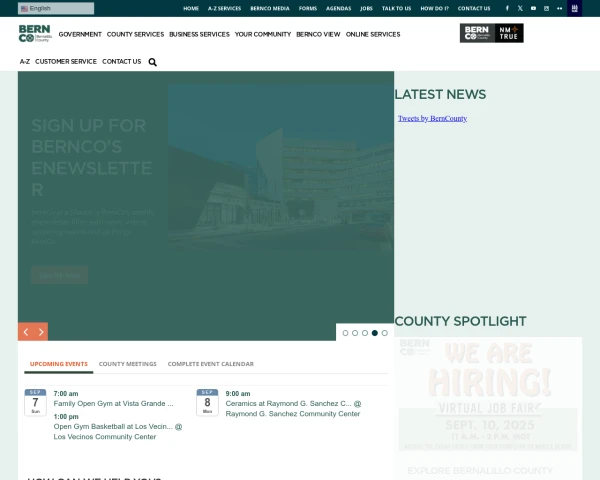Click the Sep 7 calendar date icon
This screenshot has height=480, width=600.
pos(35,402)
